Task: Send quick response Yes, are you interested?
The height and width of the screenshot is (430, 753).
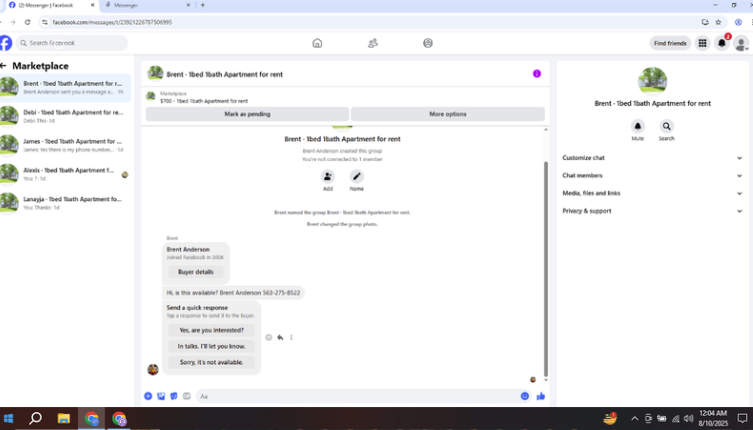Action: coord(211,330)
